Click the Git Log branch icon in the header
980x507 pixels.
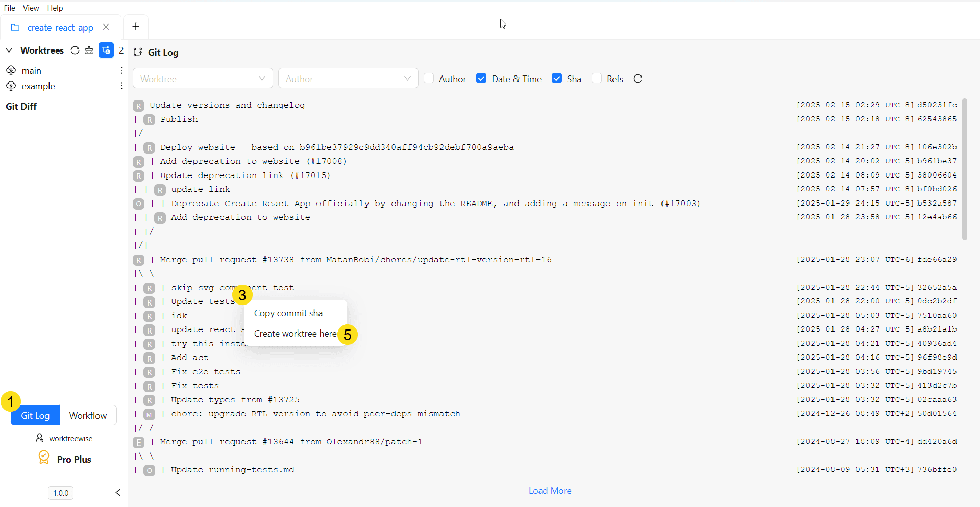coord(138,52)
